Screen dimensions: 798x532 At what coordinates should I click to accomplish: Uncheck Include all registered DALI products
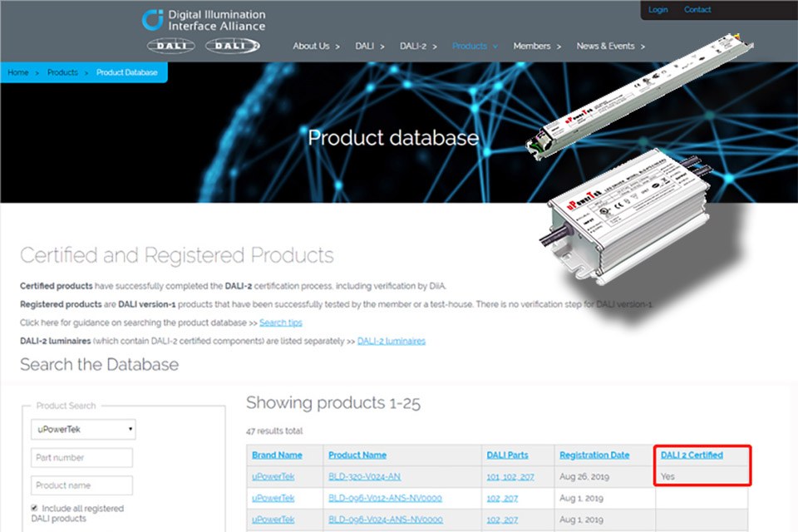tap(32, 508)
